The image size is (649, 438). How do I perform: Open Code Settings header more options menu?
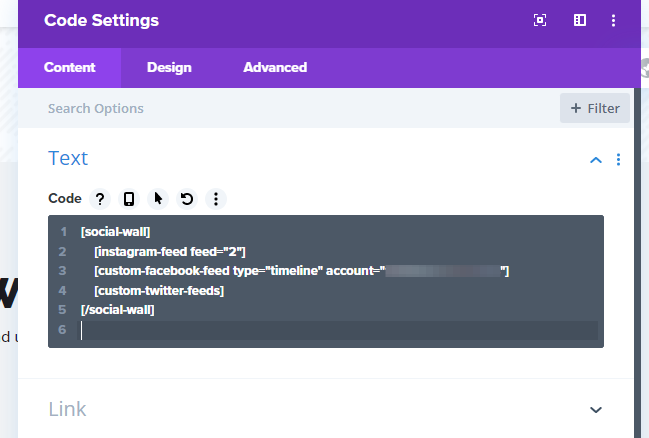[613, 20]
